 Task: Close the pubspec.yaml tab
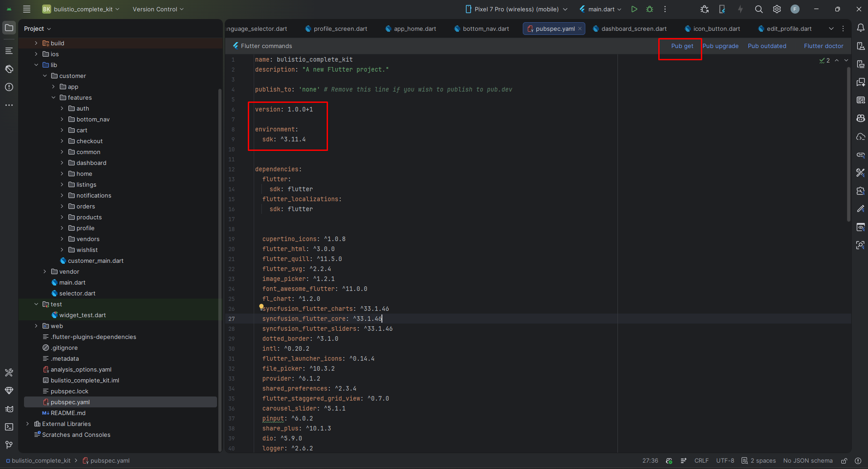580,29
